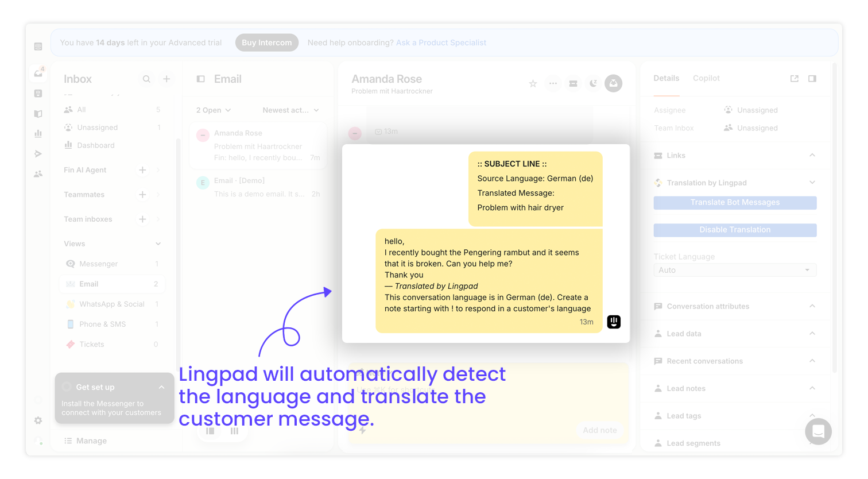
Task: Switch to the list layout view icon
Action: click(x=211, y=431)
